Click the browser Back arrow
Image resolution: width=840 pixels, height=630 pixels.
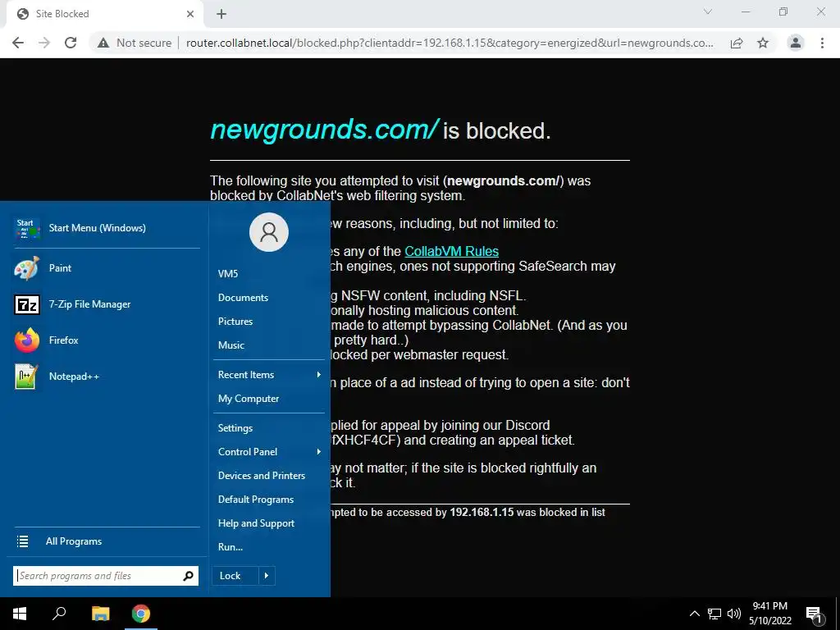(18, 43)
